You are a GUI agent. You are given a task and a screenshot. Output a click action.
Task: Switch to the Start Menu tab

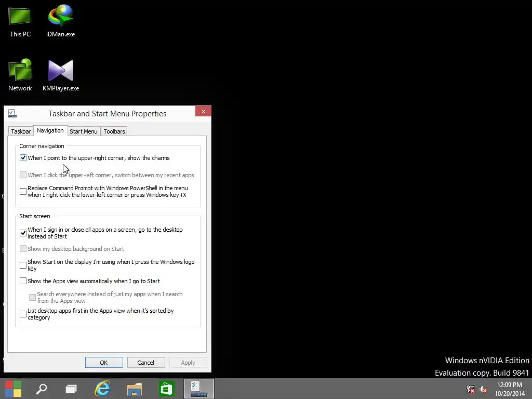[x=84, y=131]
